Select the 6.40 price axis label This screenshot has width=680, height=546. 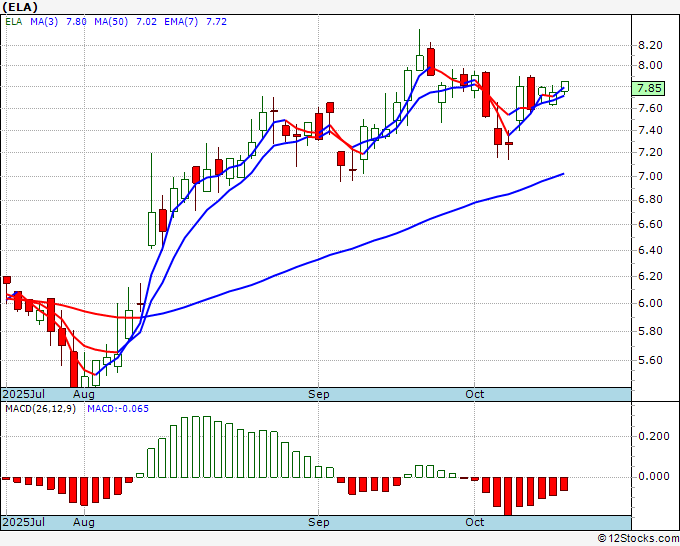[x=650, y=250]
